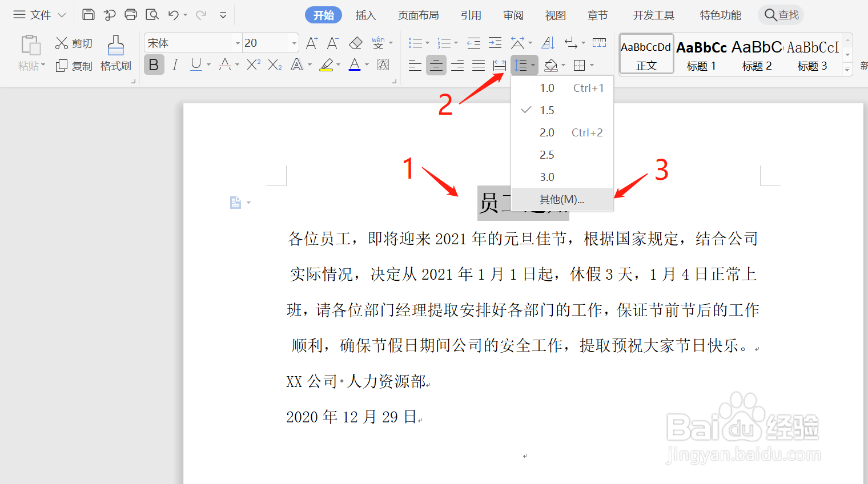The height and width of the screenshot is (484, 868).
Task: Click the Sort (A-Z arrow) icon
Action: (548, 43)
